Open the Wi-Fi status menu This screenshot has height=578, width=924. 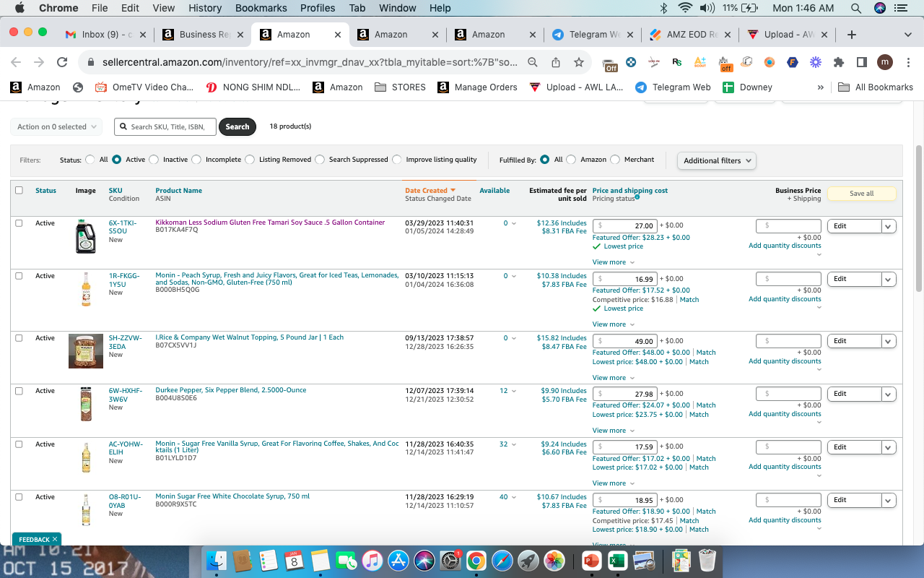tap(685, 8)
